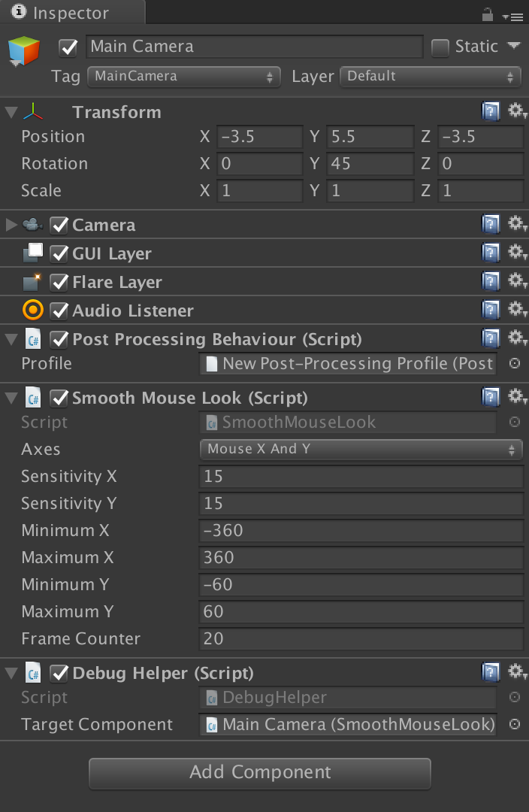Open Transform component help icon
The image size is (529, 812).
tap(491, 111)
